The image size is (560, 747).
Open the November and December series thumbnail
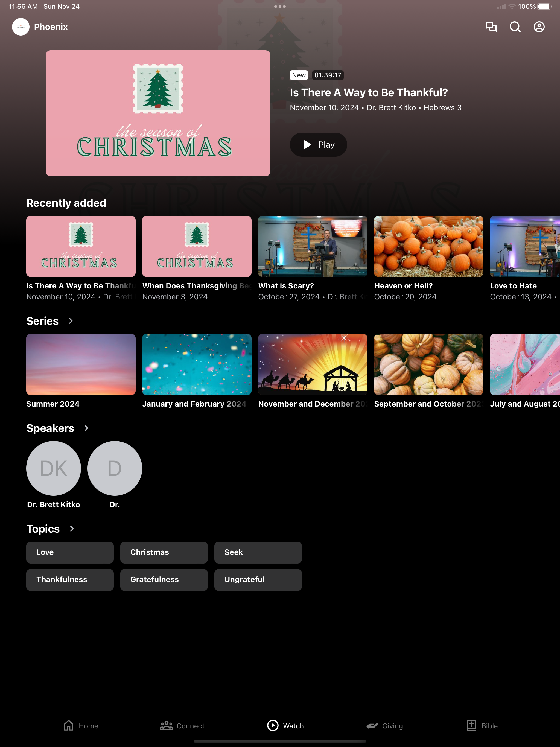click(313, 365)
